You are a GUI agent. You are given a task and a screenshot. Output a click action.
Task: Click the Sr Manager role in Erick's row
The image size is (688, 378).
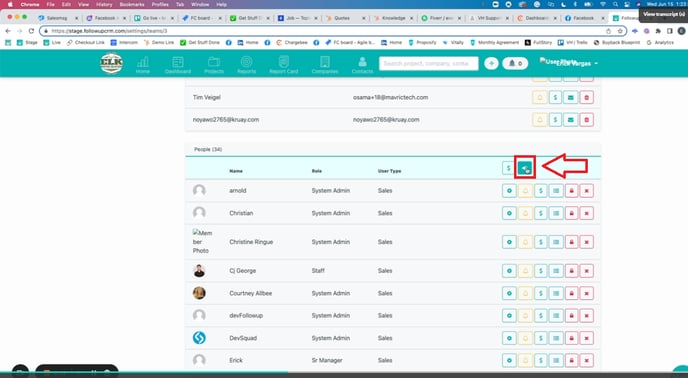[x=327, y=360]
